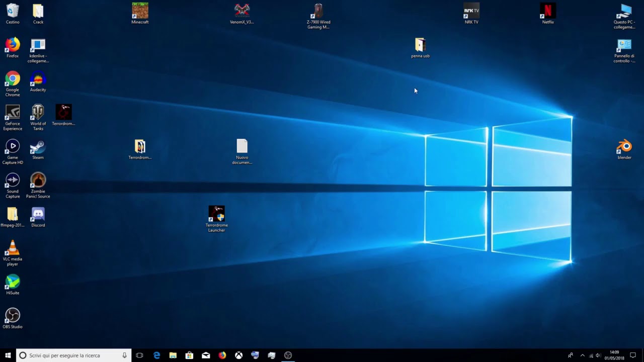This screenshot has height=362, width=644.
Task: Click the taskbar search field
Action: (x=74, y=355)
